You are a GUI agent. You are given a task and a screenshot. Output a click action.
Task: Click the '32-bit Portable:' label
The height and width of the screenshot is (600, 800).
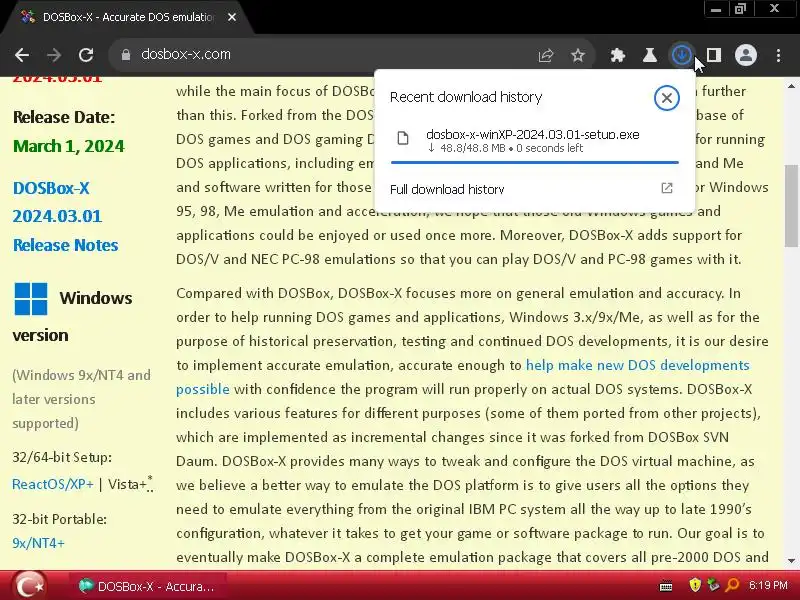(59, 519)
